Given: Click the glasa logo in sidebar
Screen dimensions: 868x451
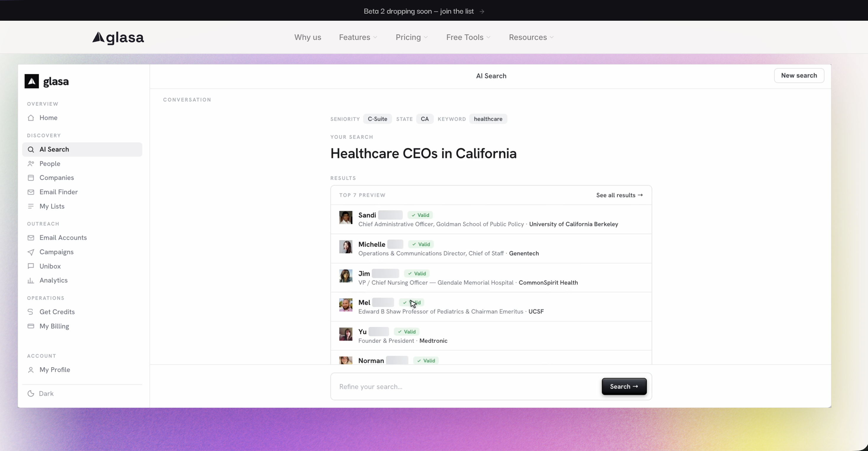Looking at the screenshot, I should pos(46,81).
